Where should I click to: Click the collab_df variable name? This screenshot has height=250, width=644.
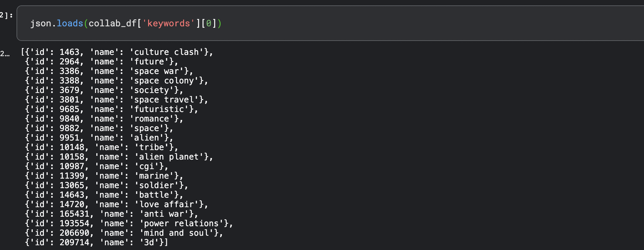[x=113, y=23]
